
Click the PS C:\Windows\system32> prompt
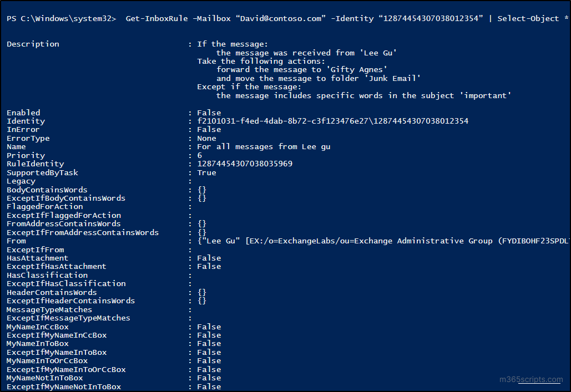point(61,18)
